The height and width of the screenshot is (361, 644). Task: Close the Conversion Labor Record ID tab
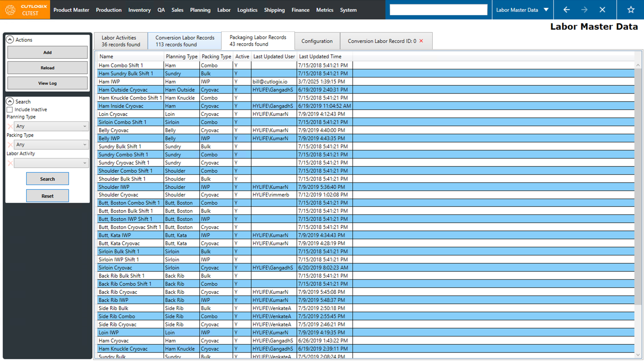coord(421,41)
